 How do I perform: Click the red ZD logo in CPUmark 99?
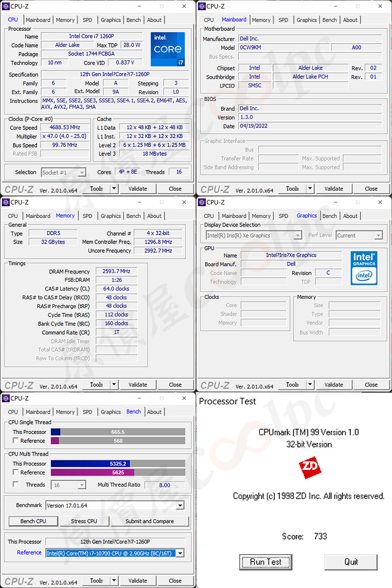(310, 468)
